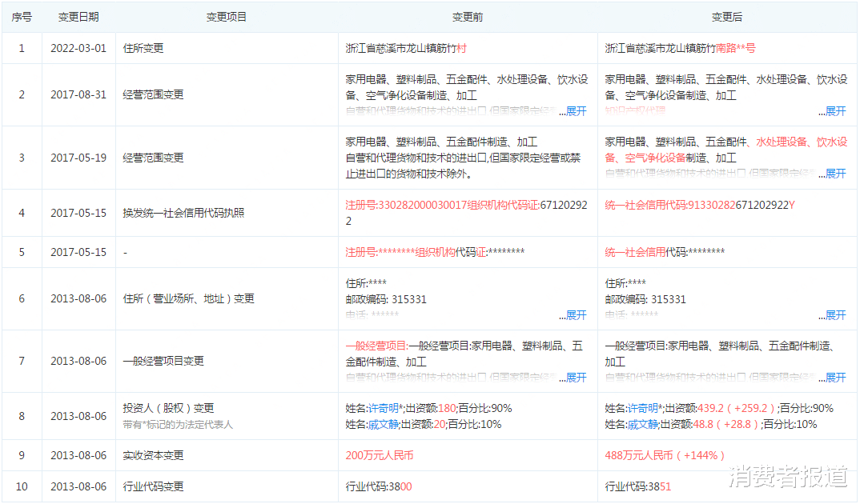Open shareholder link 戚文静 in 变更前 column
The image size is (860, 504).
(384, 425)
